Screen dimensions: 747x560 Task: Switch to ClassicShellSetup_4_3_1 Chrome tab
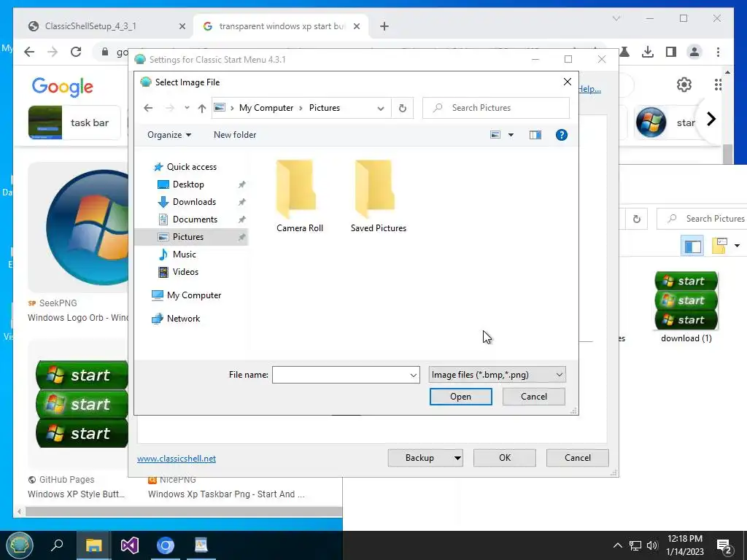(x=90, y=26)
